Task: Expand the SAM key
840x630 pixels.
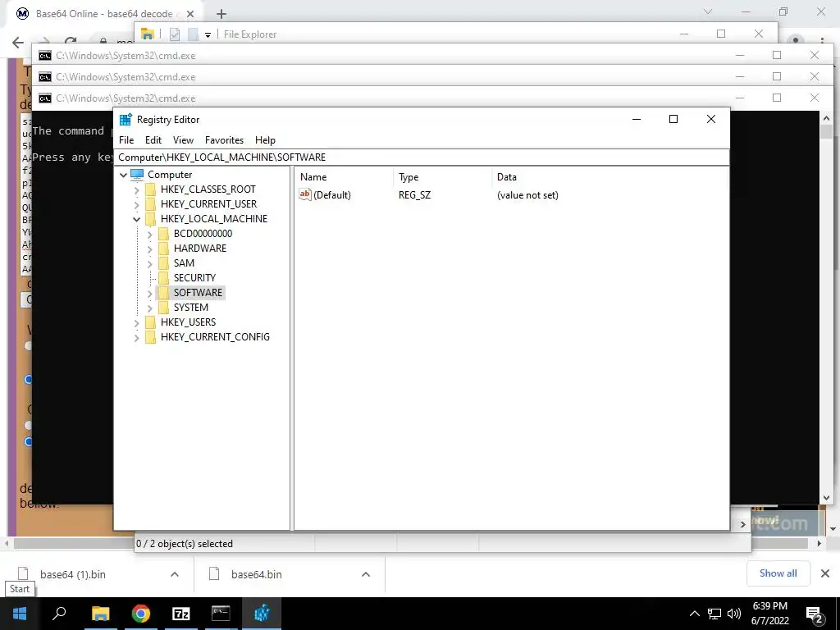Action: (x=150, y=263)
